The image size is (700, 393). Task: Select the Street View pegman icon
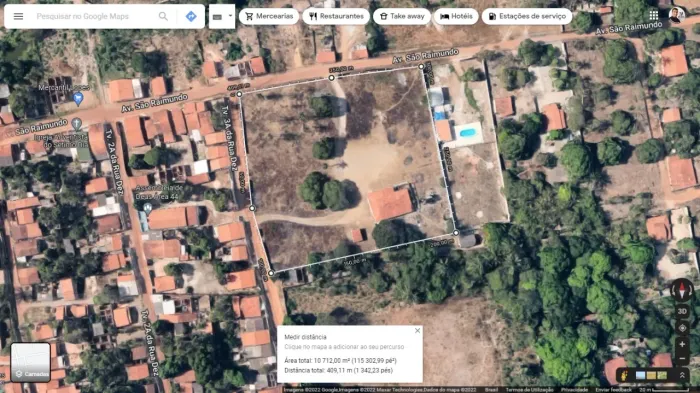coord(624,375)
